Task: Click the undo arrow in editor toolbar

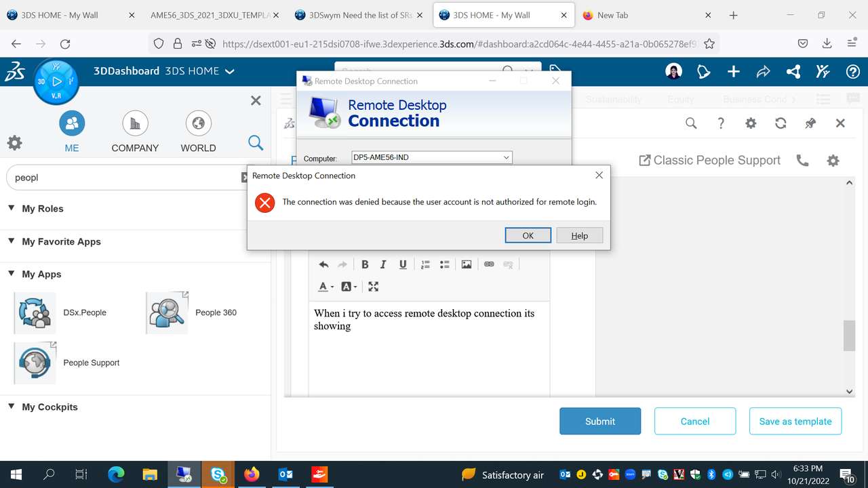Action: pos(323,264)
